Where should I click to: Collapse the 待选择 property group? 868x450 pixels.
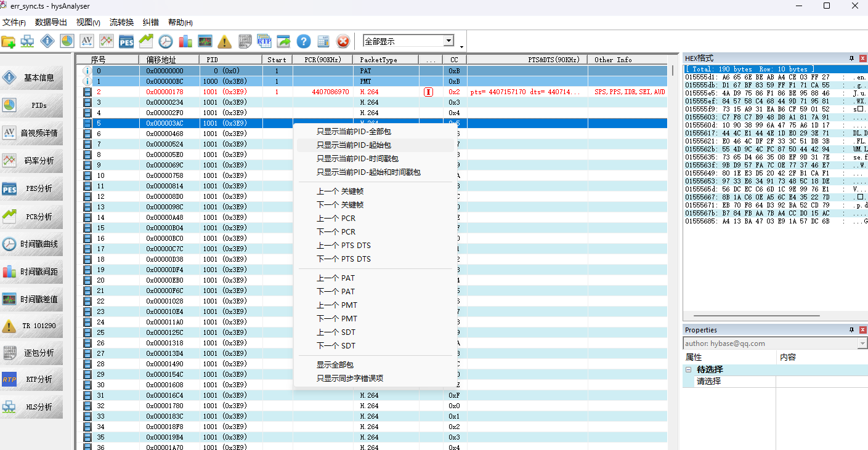click(x=688, y=369)
